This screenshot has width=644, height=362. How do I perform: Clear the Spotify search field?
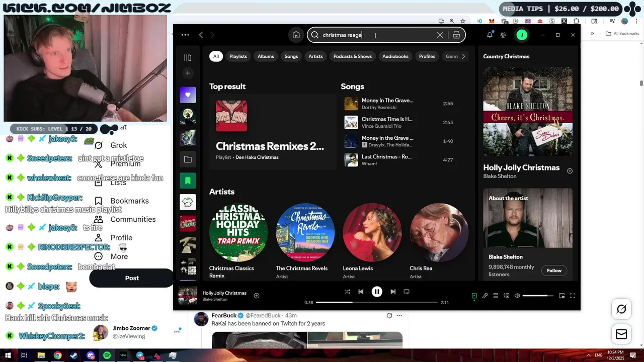point(440,35)
